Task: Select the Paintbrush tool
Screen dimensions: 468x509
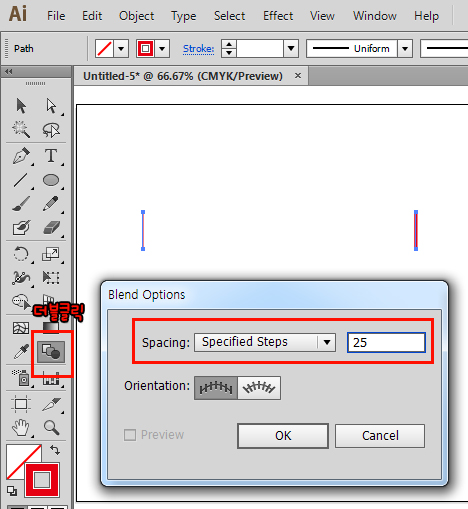Action: pos(21,204)
